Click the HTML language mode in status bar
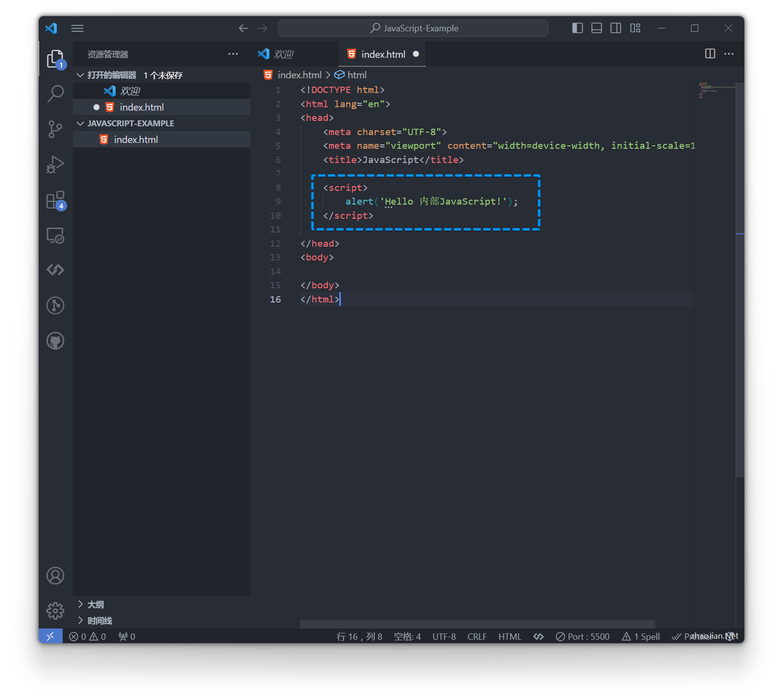 (x=510, y=636)
